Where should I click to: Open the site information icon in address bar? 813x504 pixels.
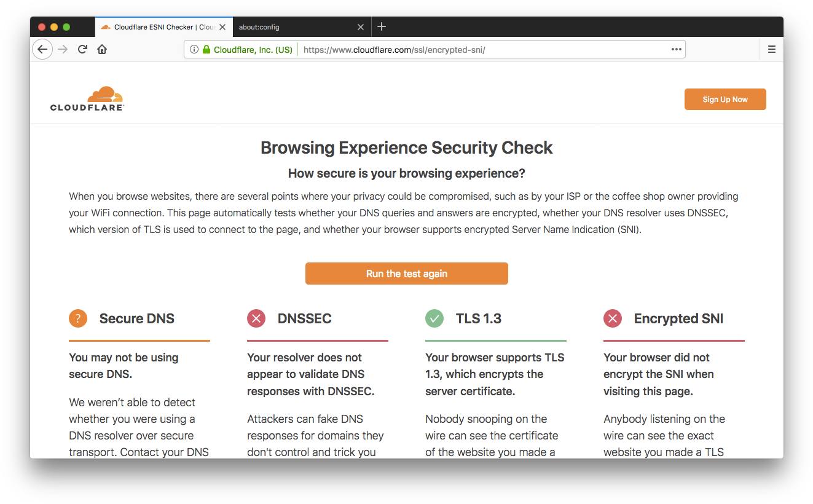click(x=194, y=50)
